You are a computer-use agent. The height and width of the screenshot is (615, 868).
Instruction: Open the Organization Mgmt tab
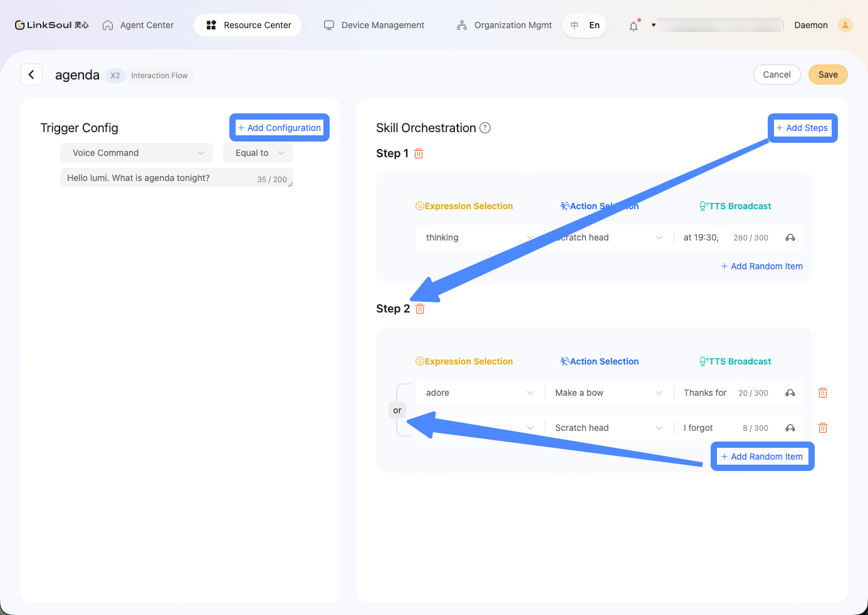pos(505,25)
